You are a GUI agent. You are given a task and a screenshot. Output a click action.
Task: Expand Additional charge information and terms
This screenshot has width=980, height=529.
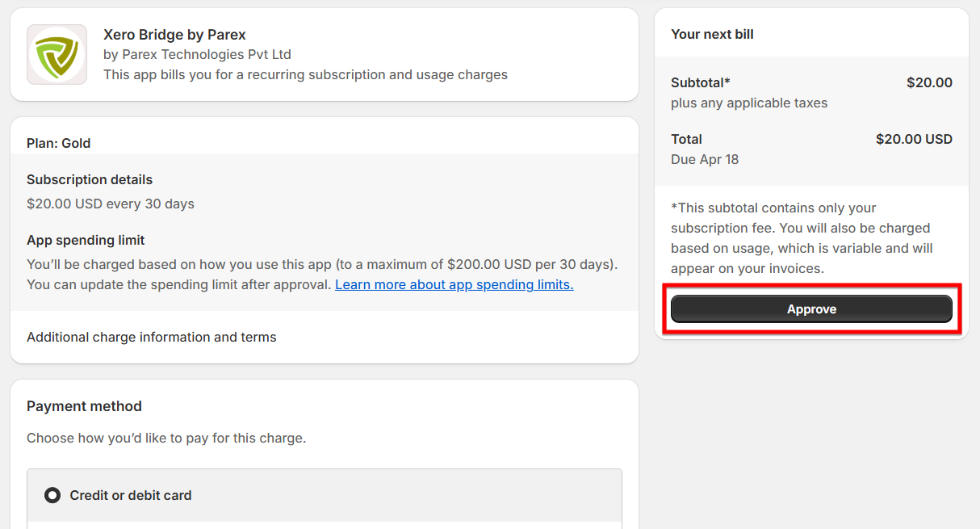coord(152,338)
